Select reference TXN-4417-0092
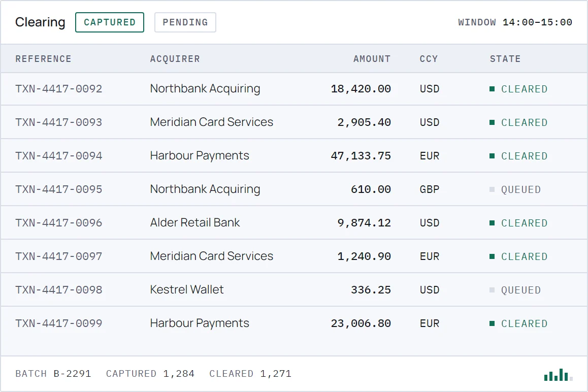588x392 pixels. (x=58, y=89)
